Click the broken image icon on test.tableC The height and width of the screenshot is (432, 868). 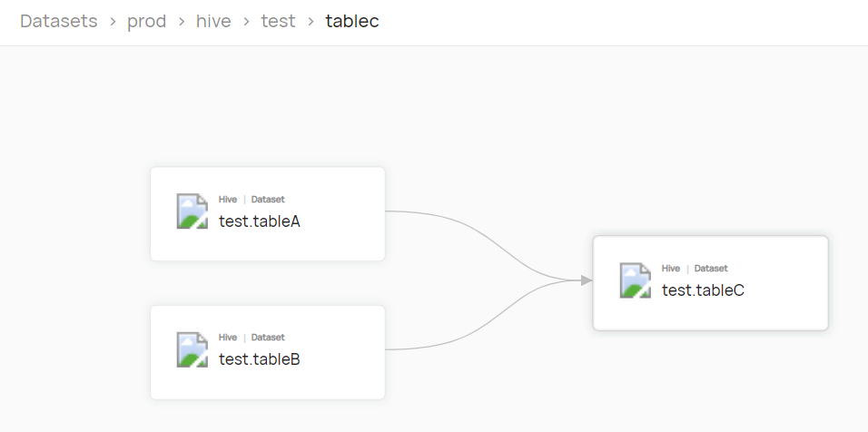(x=635, y=280)
